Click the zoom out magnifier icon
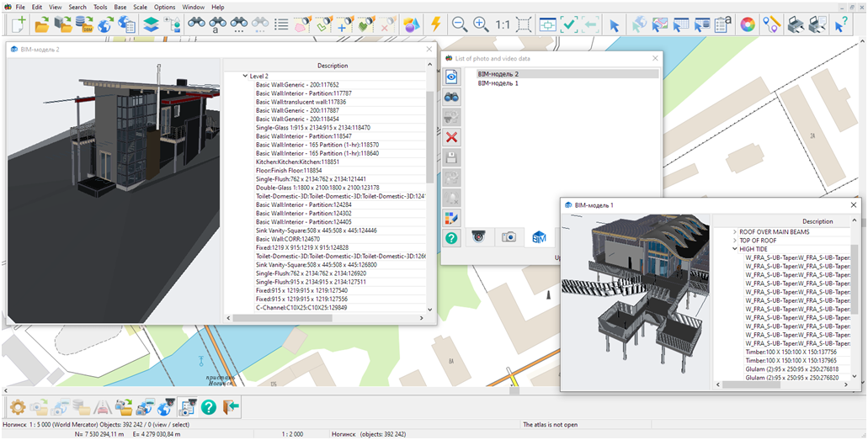Screen dimensions: 868x440 [x=460, y=25]
